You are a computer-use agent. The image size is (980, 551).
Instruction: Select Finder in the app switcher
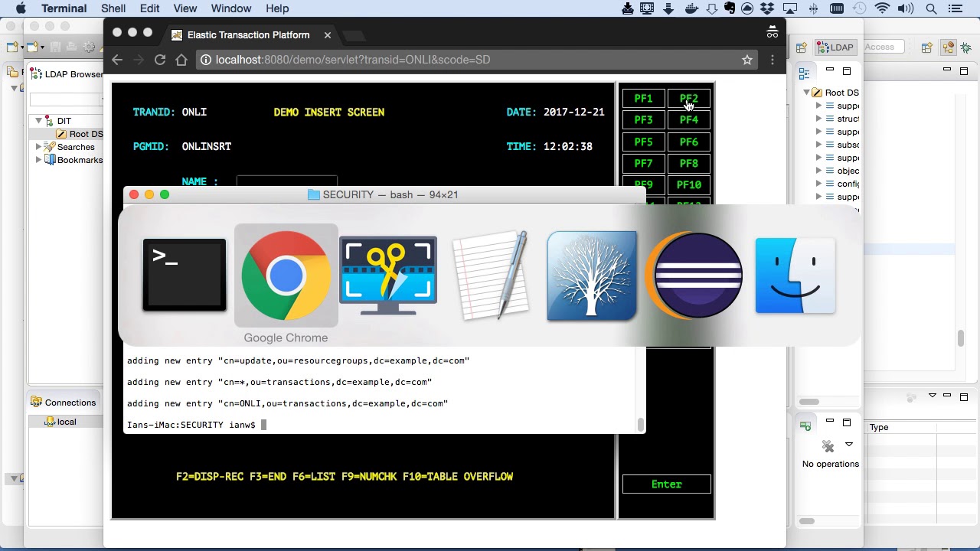795,275
